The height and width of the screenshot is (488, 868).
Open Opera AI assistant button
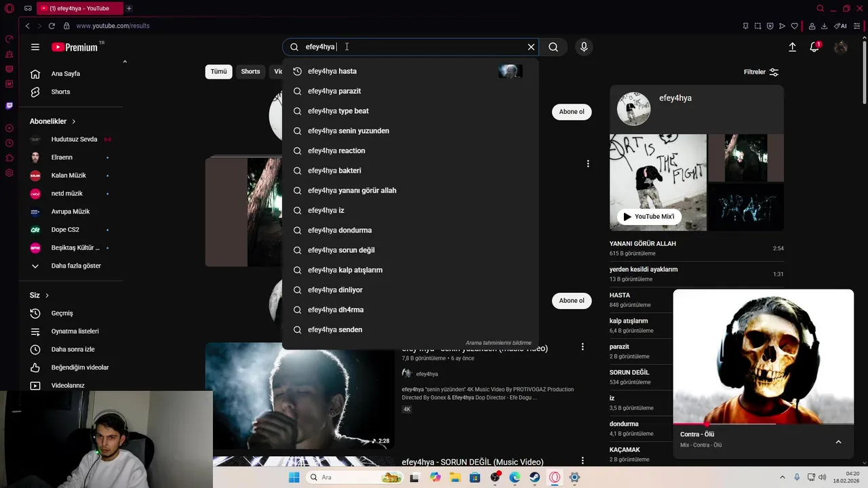point(841,26)
